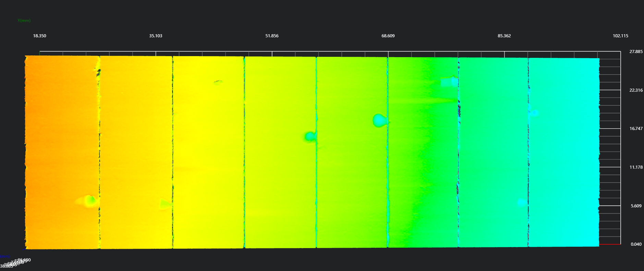Click the 102.115 horizontal axis value

click(x=620, y=36)
